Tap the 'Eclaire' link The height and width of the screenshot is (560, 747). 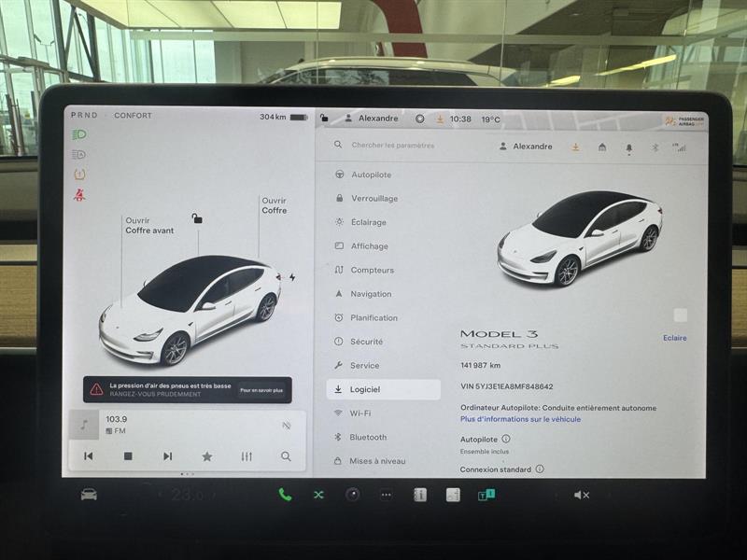tap(674, 338)
